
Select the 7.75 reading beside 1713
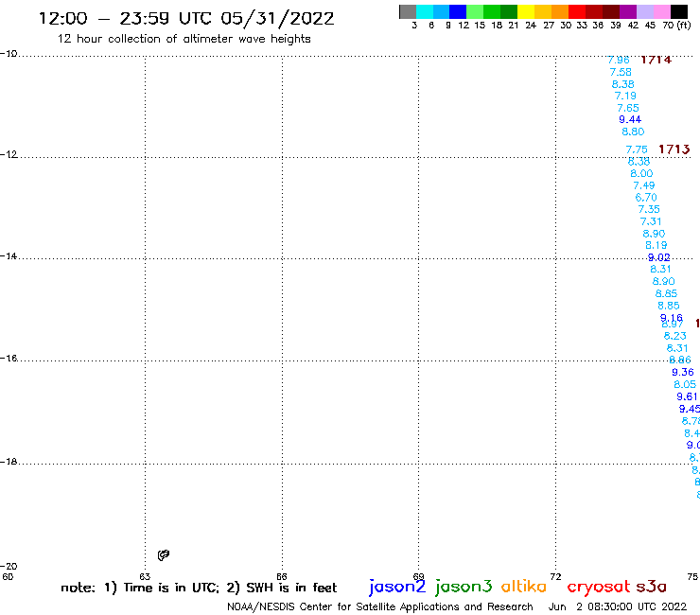click(637, 149)
